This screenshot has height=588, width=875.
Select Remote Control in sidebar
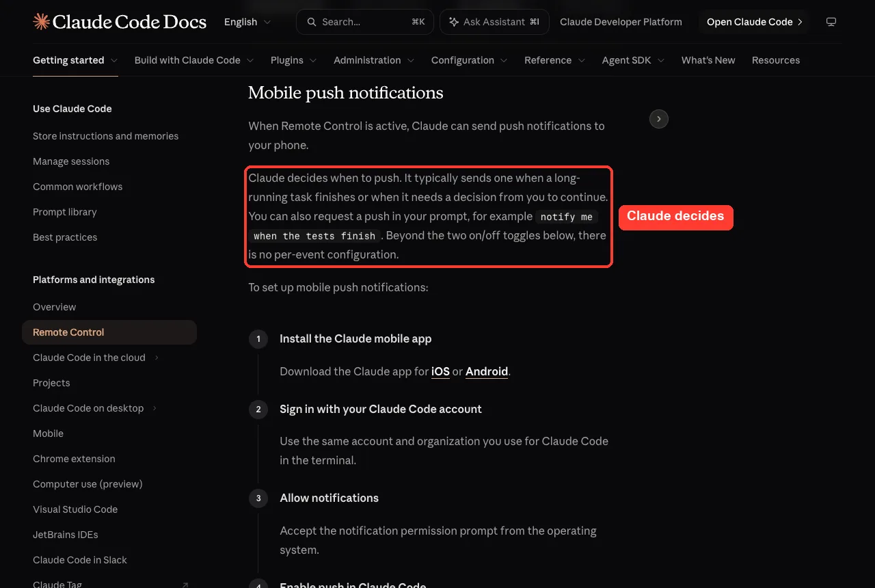109,332
